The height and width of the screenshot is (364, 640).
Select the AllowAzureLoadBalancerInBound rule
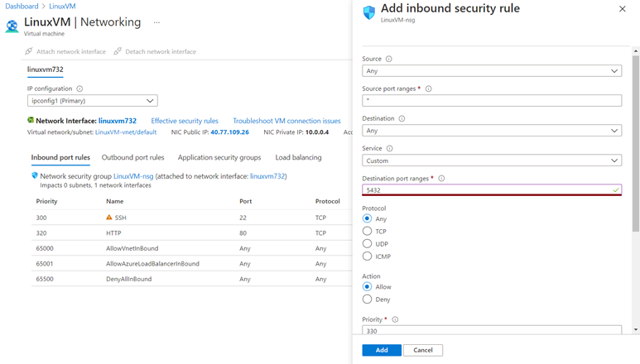click(x=192, y=264)
